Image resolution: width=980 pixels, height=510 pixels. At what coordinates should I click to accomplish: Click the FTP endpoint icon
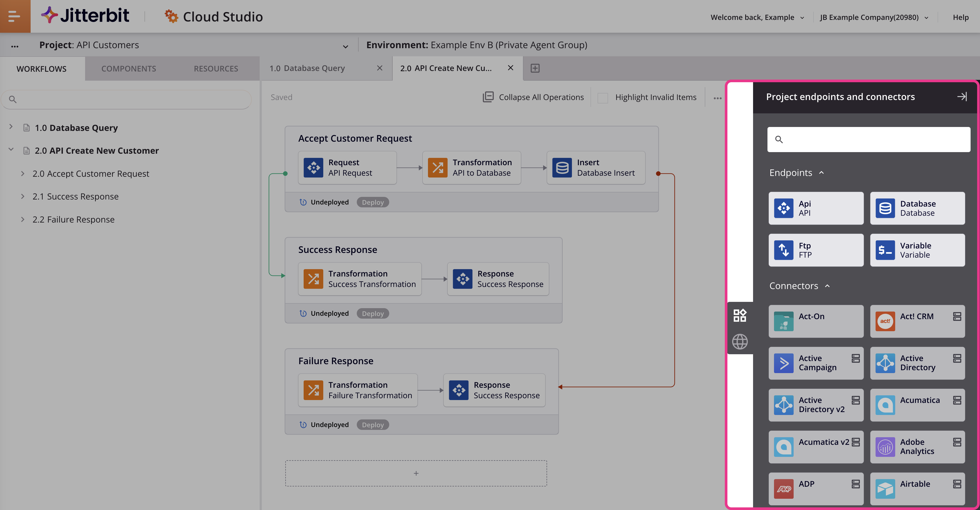click(784, 250)
